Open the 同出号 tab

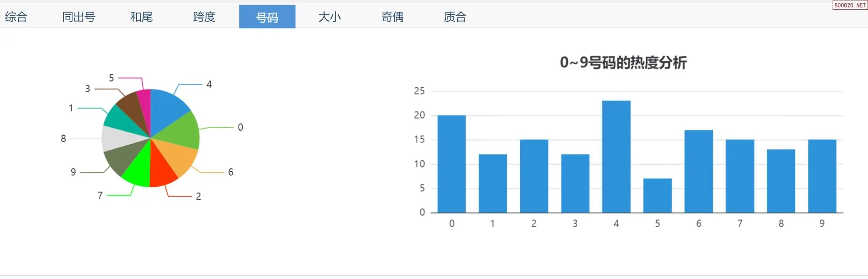79,17
